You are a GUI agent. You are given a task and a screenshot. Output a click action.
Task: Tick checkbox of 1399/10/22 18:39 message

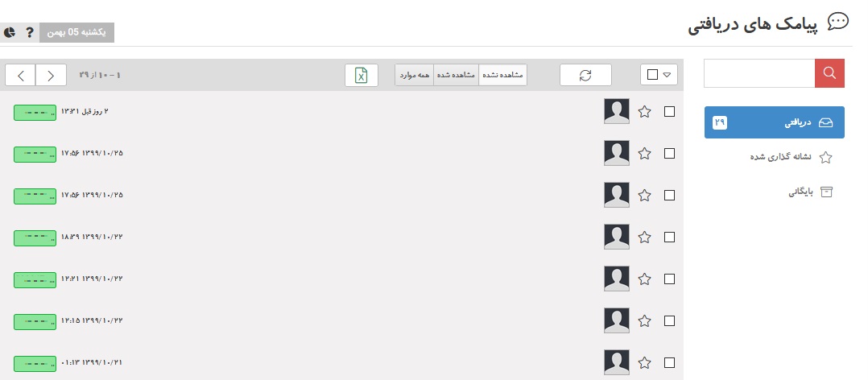[x=669, y=237]
